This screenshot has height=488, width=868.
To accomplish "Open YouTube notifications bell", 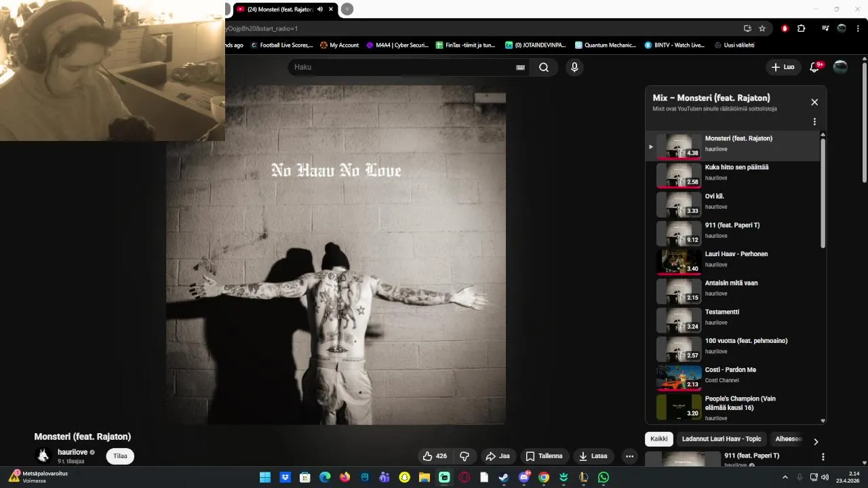I will click(816, 67).
